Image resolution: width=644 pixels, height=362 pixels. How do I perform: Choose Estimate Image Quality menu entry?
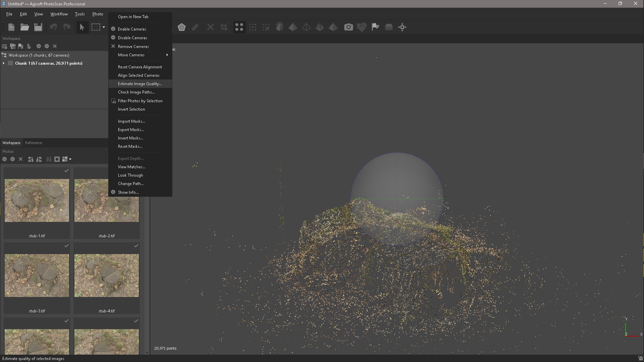click(140, 84)
